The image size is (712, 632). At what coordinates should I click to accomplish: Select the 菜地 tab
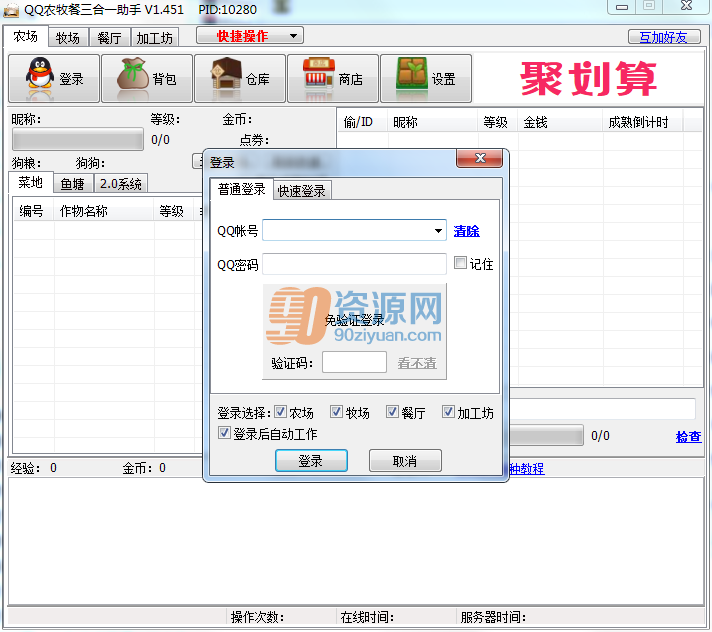pos(30,183)
